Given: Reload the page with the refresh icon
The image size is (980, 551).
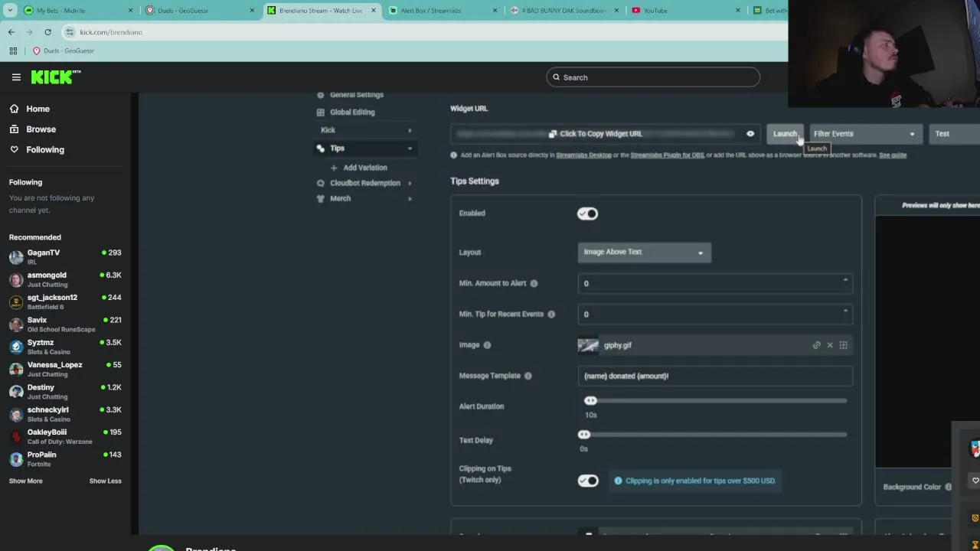Looking at the screenshot, I should (47, 32).
